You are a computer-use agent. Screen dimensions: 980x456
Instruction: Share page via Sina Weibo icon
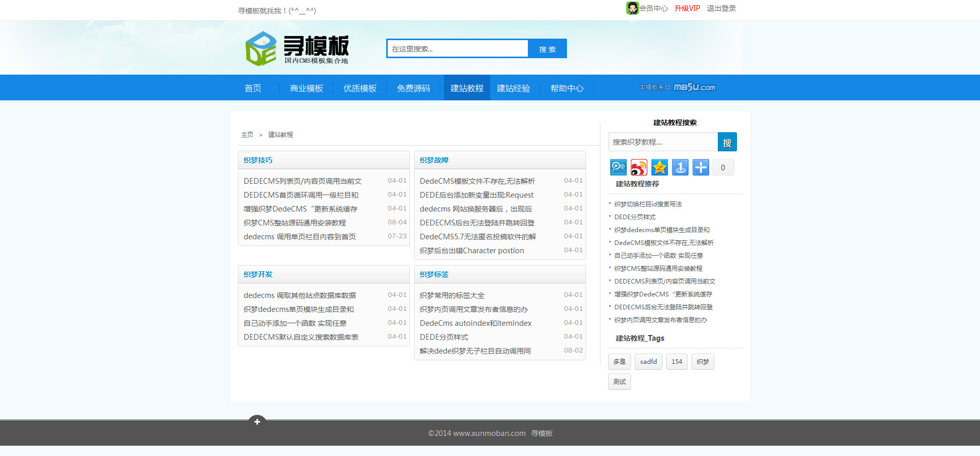pyautogui.click(x=639, y=167)
